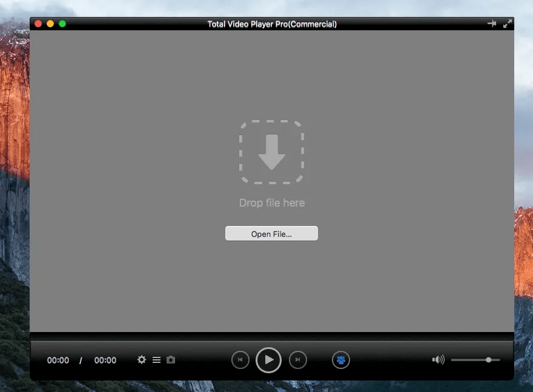Click the Open File... button
The width and height of the screenshot is (533, 392).
pos(271,234)
